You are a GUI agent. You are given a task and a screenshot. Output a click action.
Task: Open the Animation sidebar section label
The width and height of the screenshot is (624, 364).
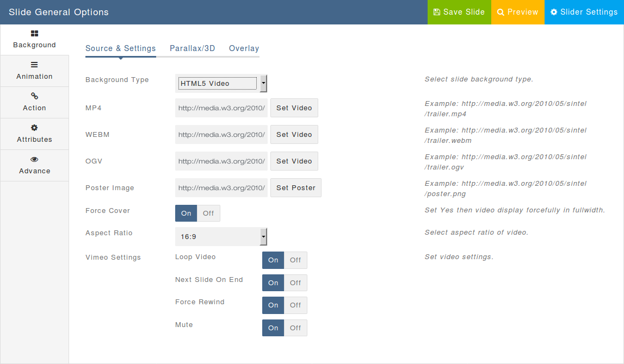click(35, 76)
